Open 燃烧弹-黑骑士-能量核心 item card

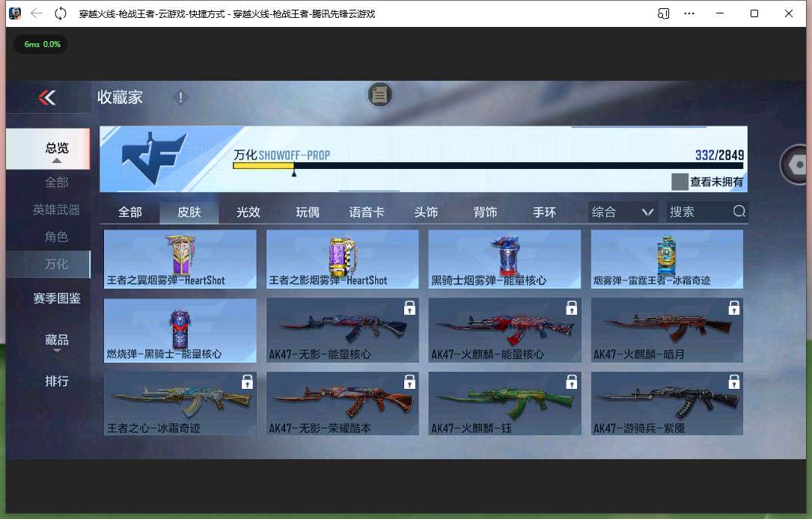[180, 330]
